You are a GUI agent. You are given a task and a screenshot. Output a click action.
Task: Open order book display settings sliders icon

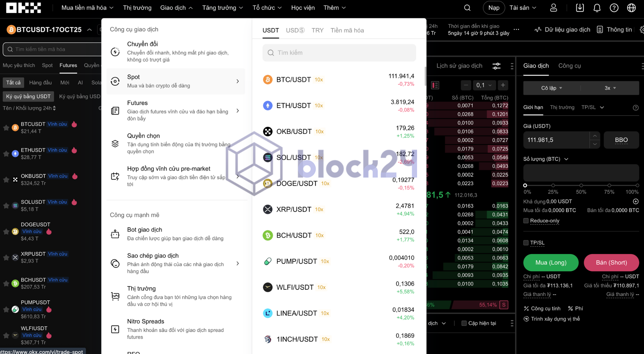click(496, 66)
